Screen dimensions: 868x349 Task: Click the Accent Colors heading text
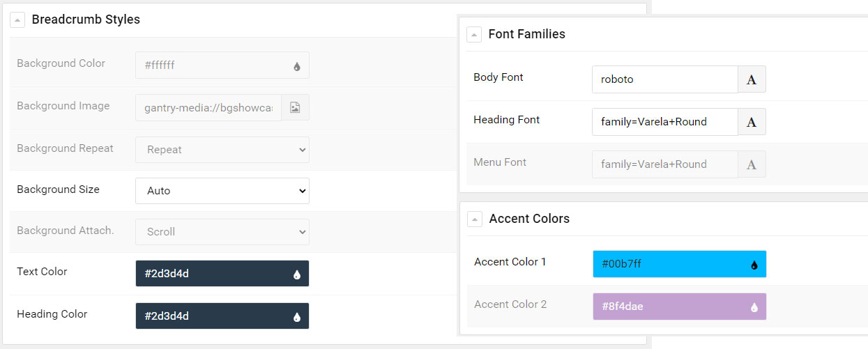point(529,219)
